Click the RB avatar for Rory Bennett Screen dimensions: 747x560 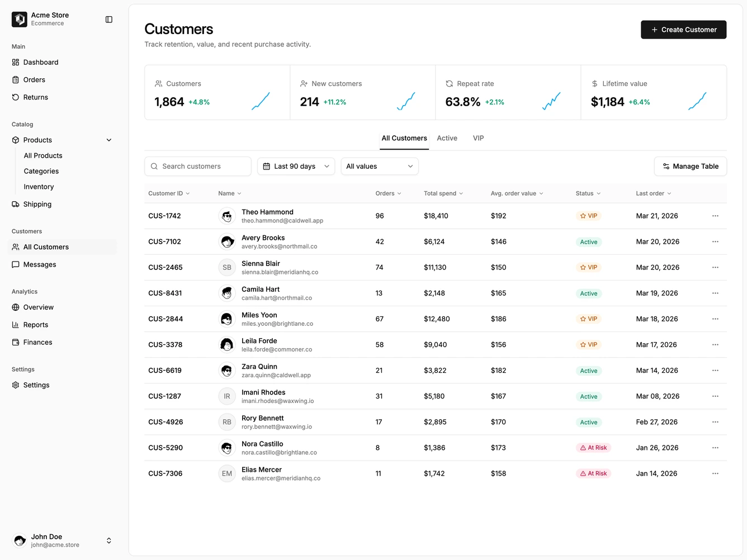(226, 422)
